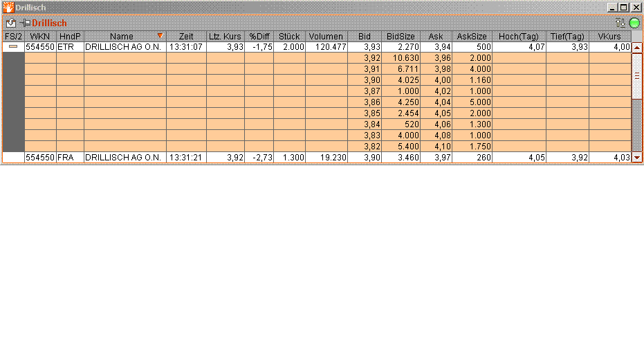The width and height of the screenshot is (644, 354).
Task: Select the FRA exchange cell
Action: click(x=71, y=157)
